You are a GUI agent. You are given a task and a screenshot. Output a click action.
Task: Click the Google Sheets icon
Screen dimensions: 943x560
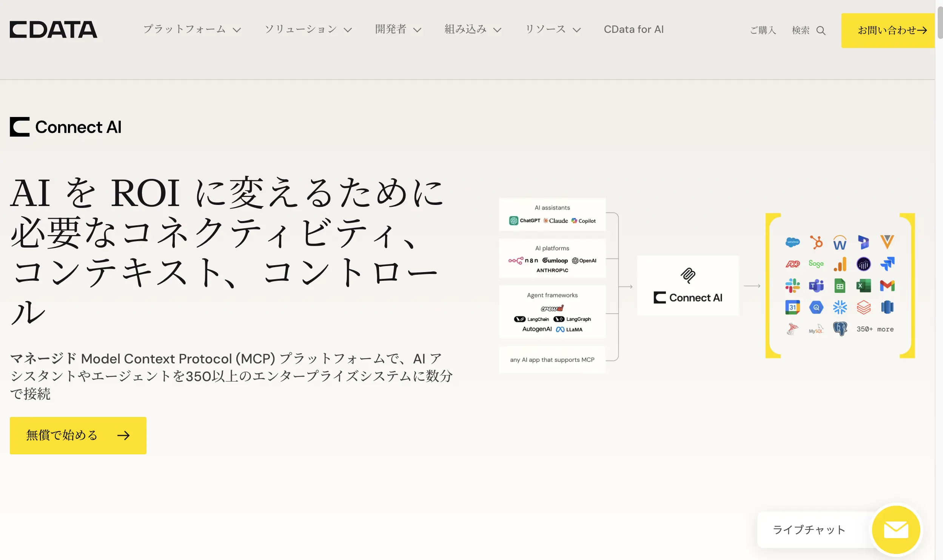pyautogui.click(x=840, y=286)
